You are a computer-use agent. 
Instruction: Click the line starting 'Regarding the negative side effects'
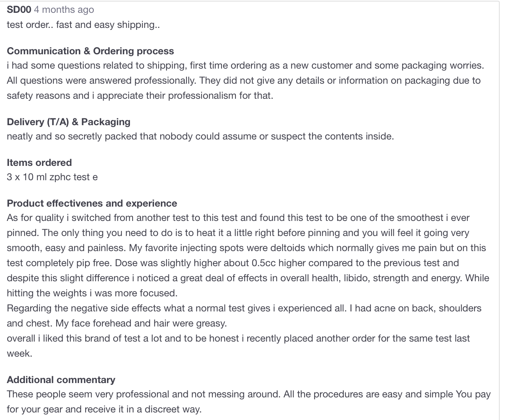click(244, 308)
